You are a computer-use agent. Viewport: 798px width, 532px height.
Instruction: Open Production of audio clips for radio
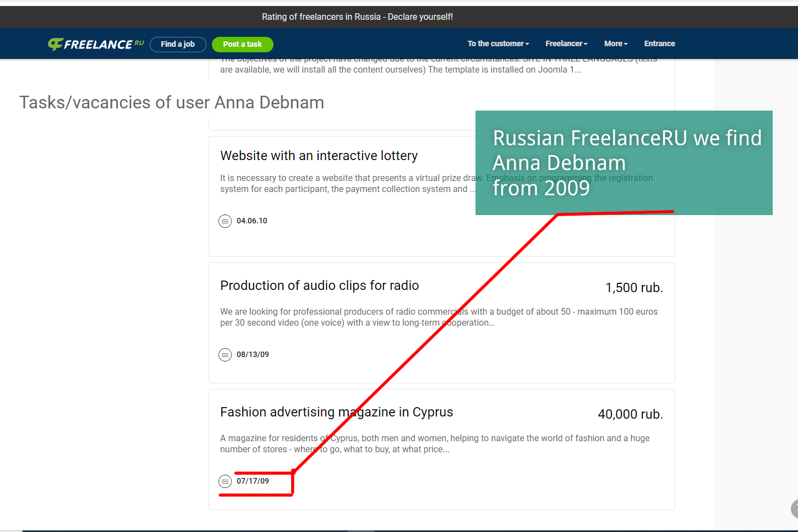[319, 286]
